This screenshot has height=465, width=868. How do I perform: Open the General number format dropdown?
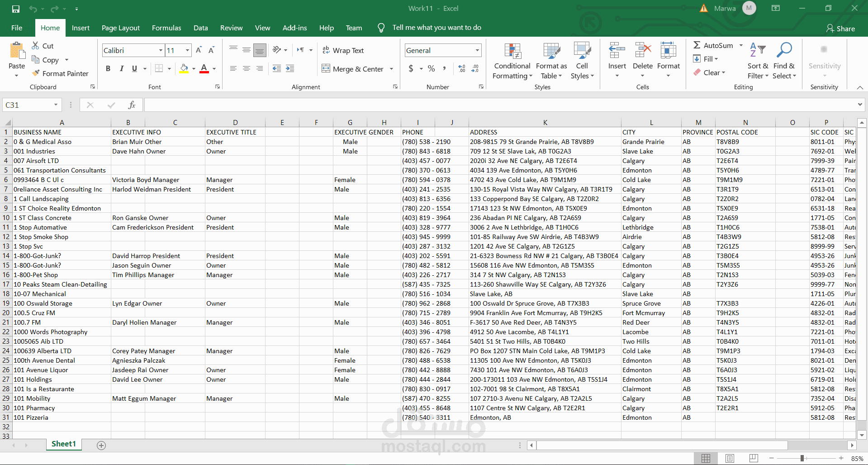[x=477, y=50]
